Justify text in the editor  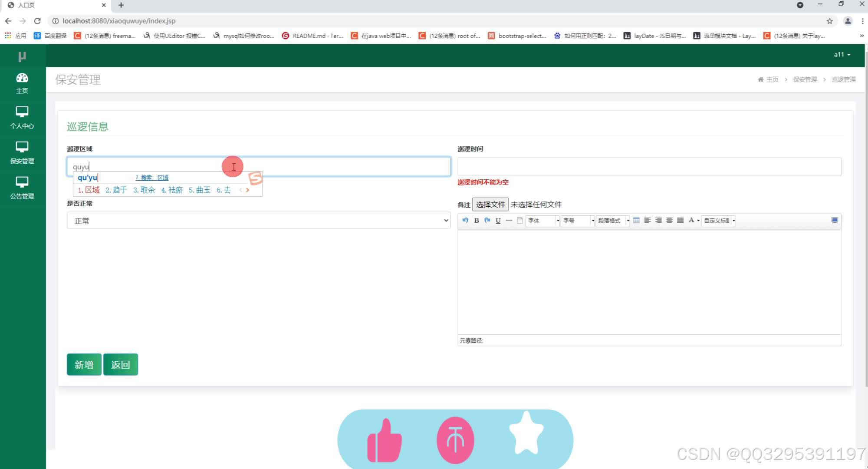click(x=681, y=220)
